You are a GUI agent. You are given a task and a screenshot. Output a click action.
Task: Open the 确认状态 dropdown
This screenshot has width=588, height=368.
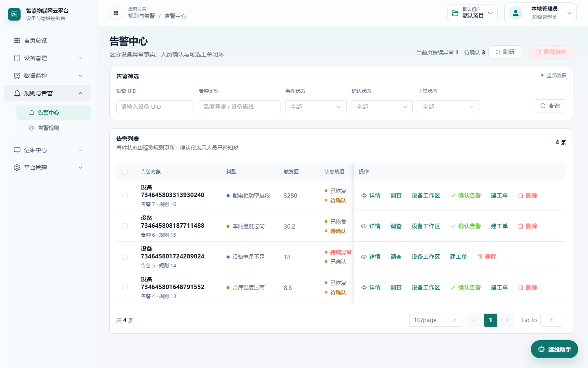click(x=382, y=107)
